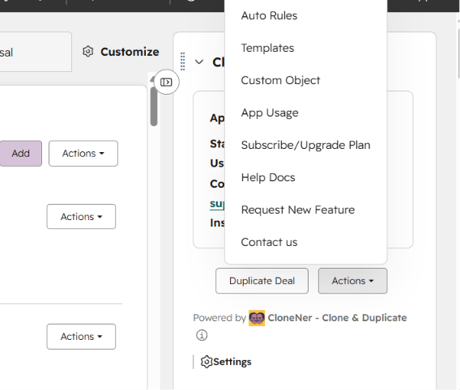Collapse the card using the chevron arrow

coord(199,62)
